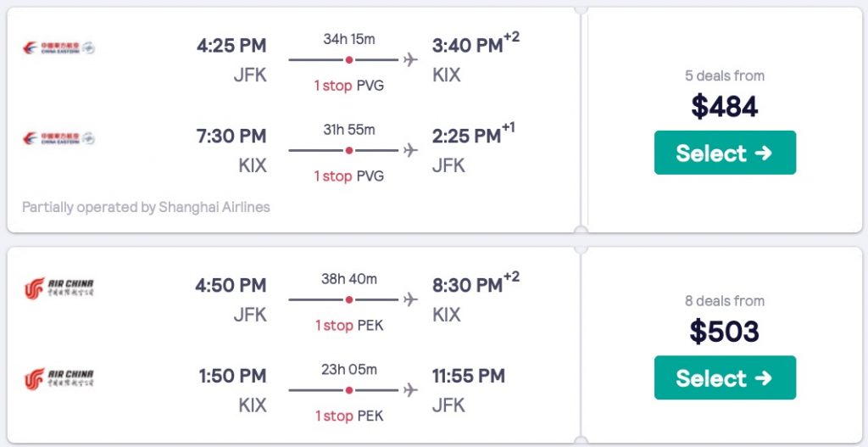
Task: Click the red stop dot on the 34h 15m route
Action: tap(349, 59)
